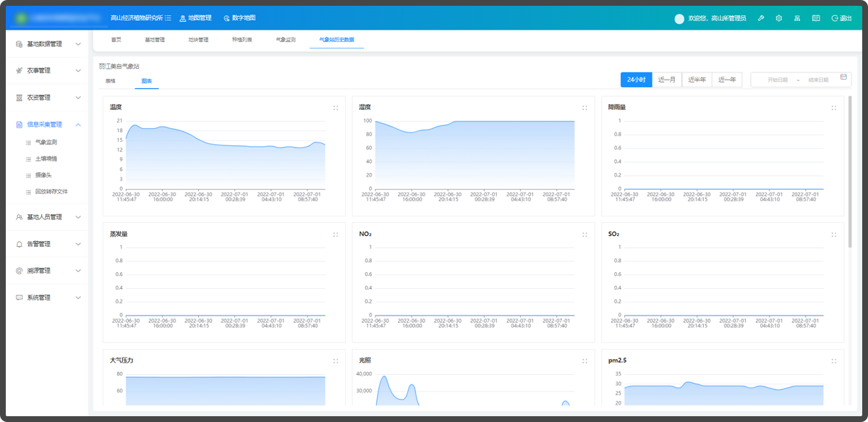Click the 地图管理 person icon in header
The height and width of the screenshot is (422, 868).
182,18
